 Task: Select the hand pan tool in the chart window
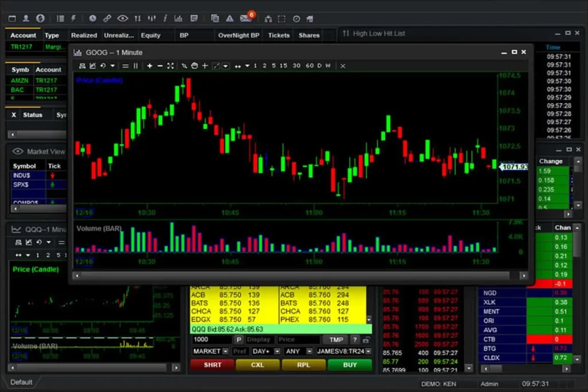[x=194, y=66]
